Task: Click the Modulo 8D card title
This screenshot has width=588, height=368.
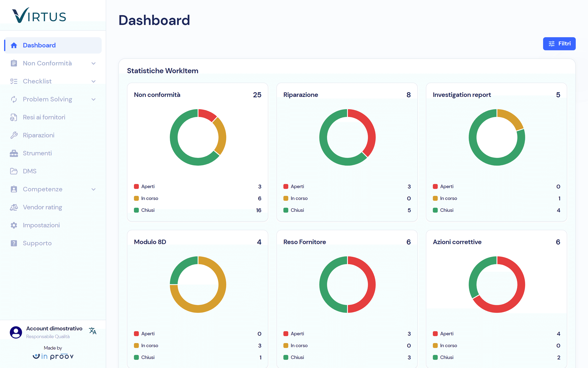Action: pyautogui.click(x=150, y=242)
